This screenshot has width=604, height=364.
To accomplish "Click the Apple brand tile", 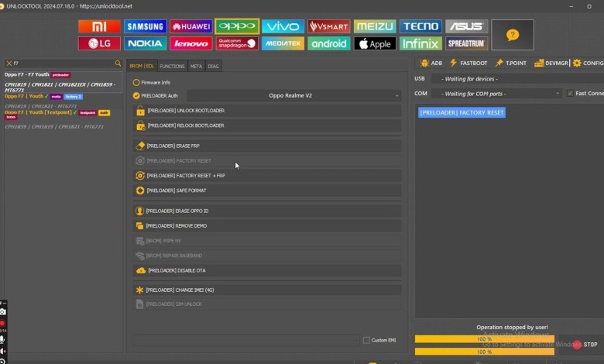I will [375, 43].
